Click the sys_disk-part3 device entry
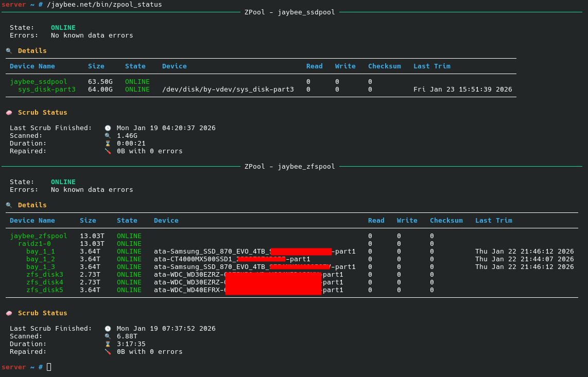This screenshot has height=377, width=588. pos(47,89)
